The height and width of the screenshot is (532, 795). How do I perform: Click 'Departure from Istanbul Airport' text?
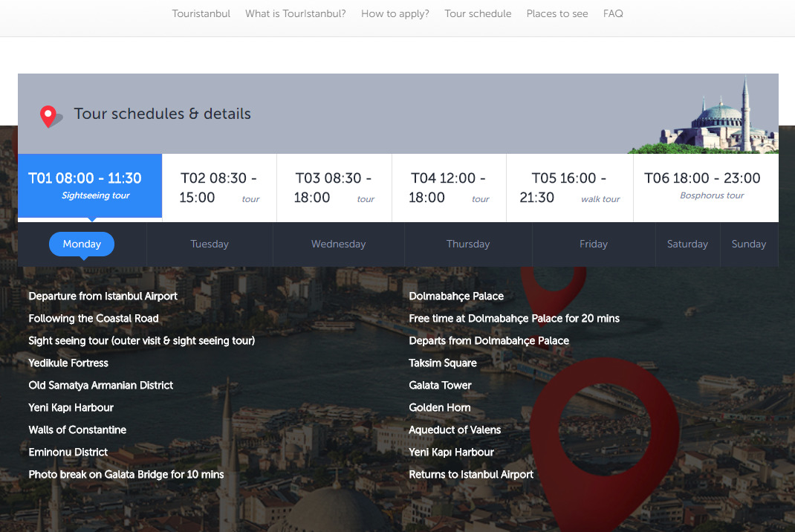point(103,296)
